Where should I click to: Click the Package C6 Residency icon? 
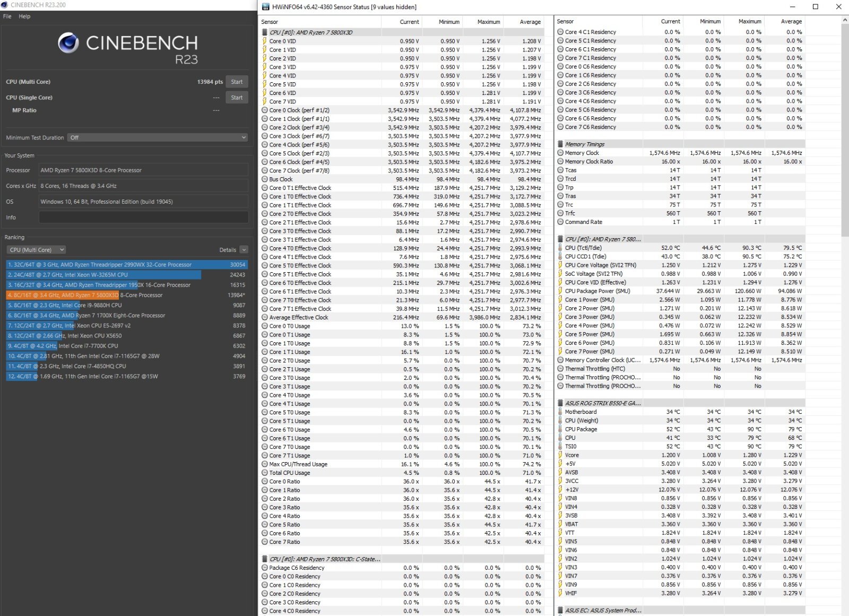point(265,568)
